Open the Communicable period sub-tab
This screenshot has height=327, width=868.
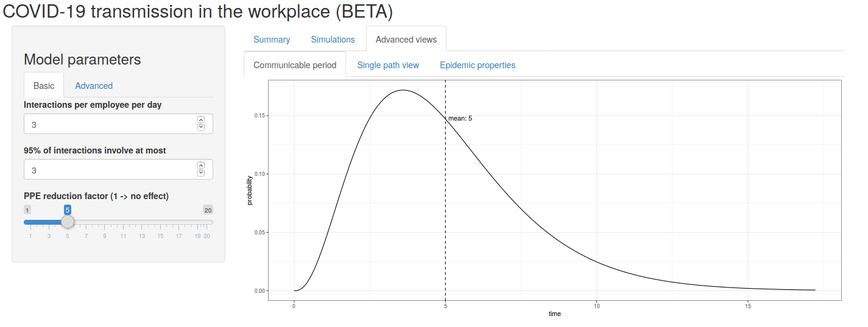[x=295, y=65]
